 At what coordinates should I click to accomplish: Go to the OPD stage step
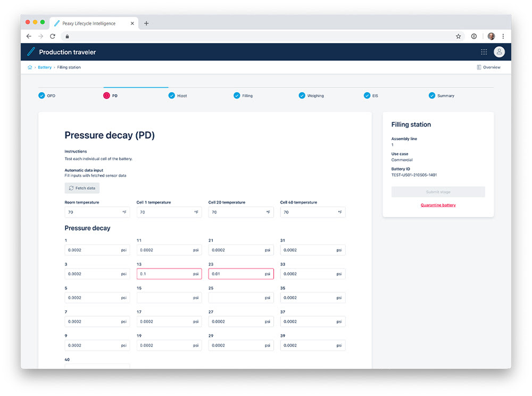tap(47, 96)
